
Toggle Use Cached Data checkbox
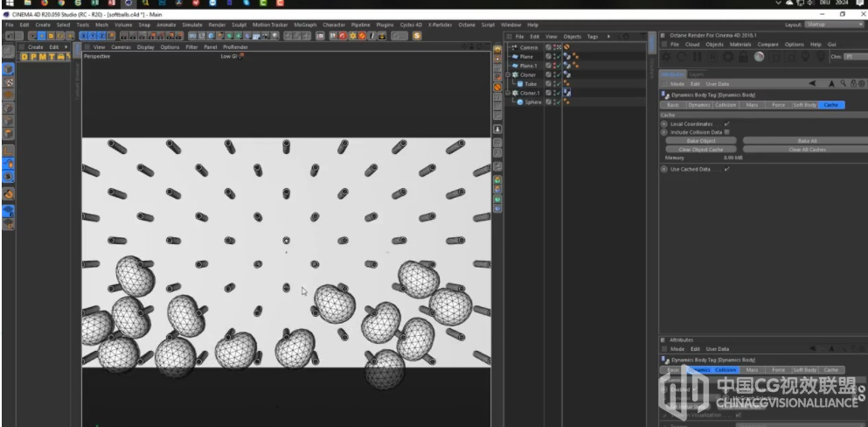coord(726,169)
